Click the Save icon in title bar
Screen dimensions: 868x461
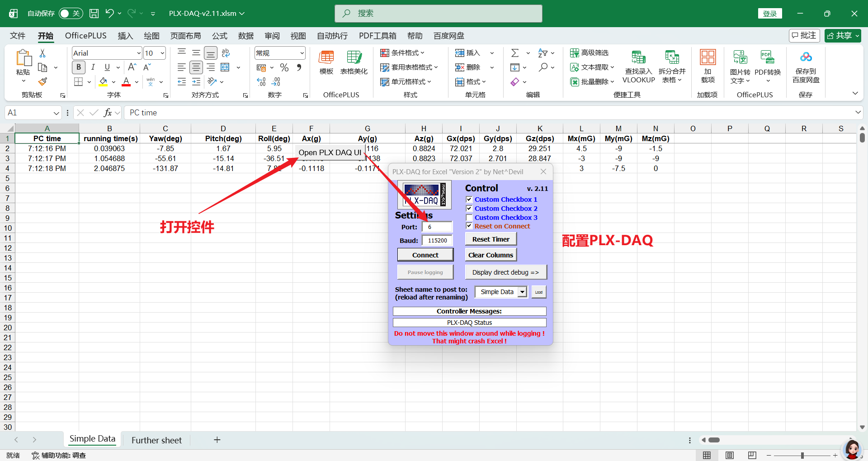click(94, 14)
